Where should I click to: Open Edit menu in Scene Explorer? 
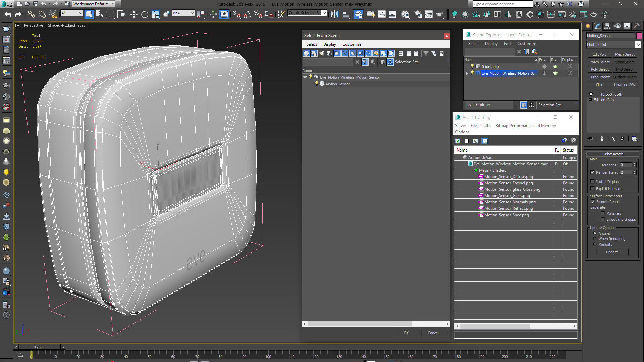[507, 44]
